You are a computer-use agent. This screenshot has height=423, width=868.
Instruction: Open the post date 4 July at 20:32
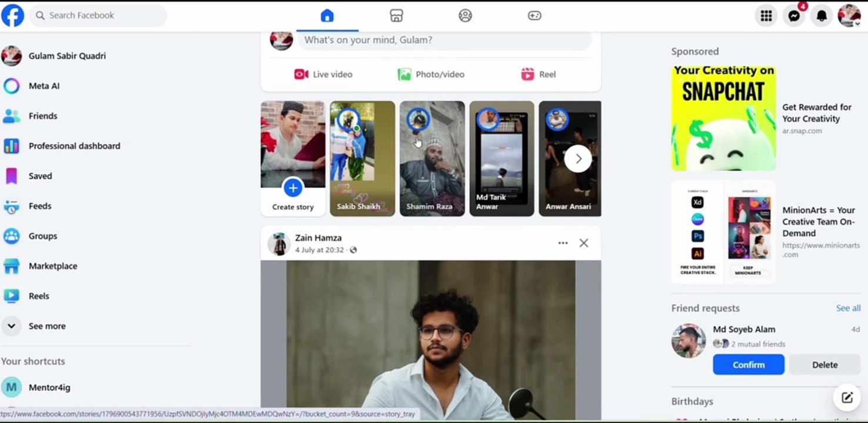(319, 250)
